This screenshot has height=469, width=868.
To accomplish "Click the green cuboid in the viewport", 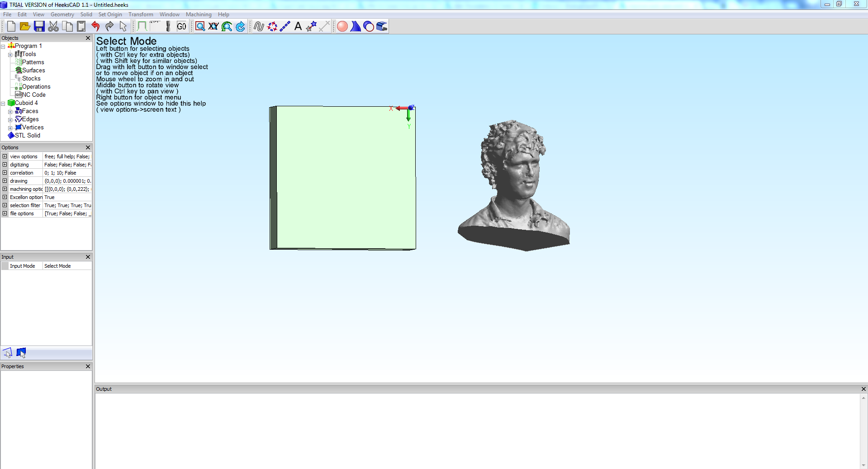I will pos(343,178).
